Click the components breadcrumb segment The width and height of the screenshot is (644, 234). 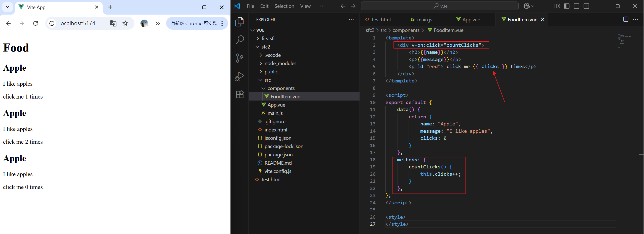click(406, 30)
